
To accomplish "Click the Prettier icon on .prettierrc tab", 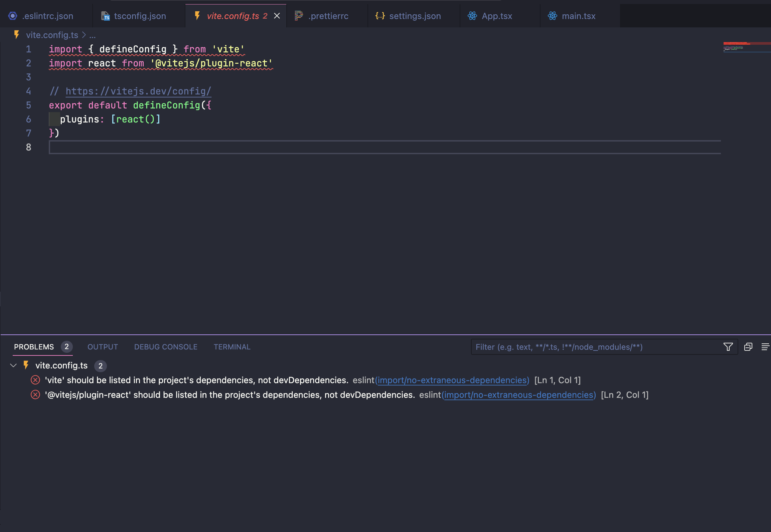I will pos(299,16).
